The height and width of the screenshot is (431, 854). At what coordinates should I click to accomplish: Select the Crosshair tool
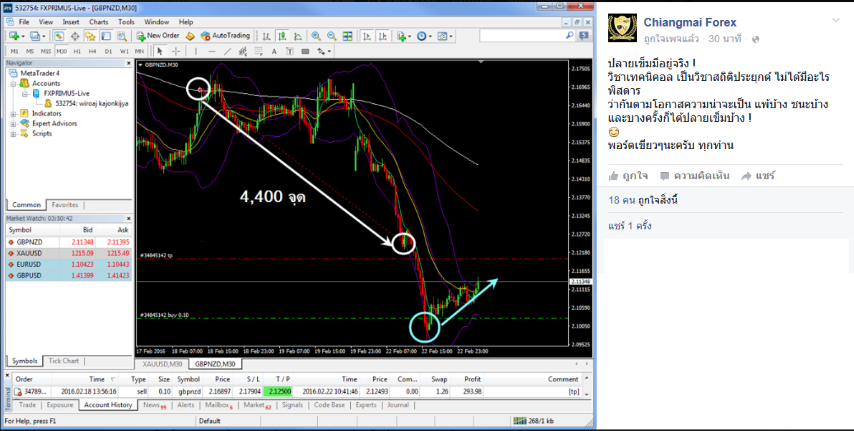pos(176,51)
